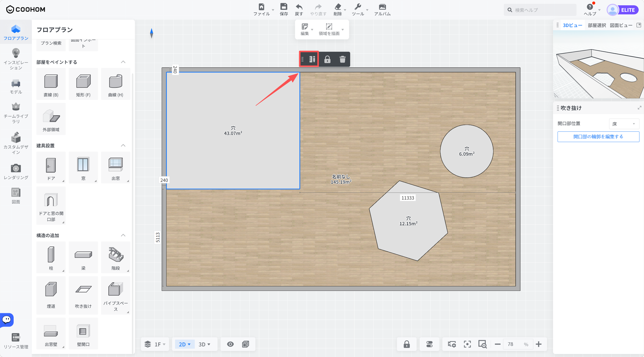
Task: Collapse the 建具設置 section
Action: (x=123, y=146)
